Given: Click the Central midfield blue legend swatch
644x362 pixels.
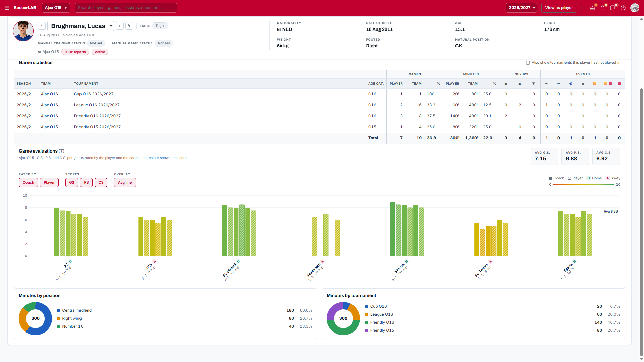Looking at the screenshot, I should [x=58, y=310].
